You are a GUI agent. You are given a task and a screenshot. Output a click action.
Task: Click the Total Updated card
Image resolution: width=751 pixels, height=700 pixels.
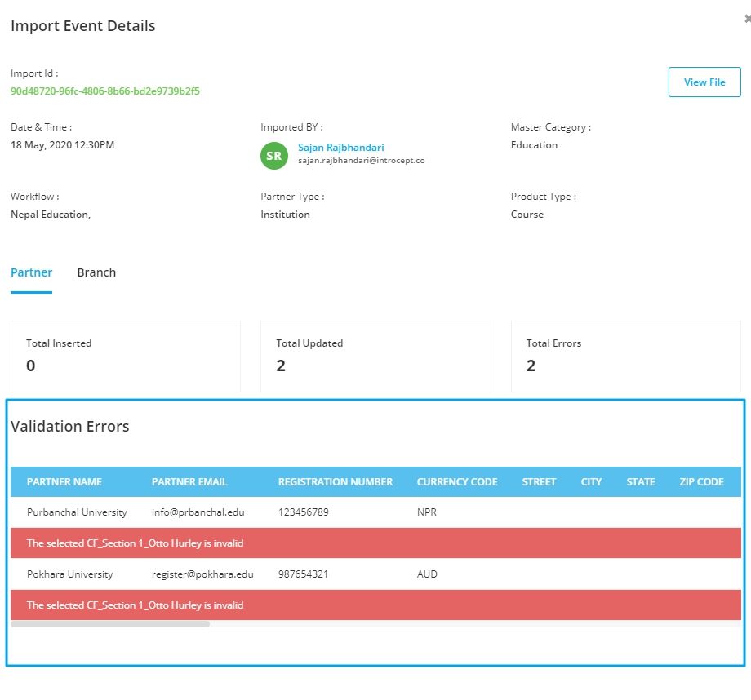(x=375, y=357)
